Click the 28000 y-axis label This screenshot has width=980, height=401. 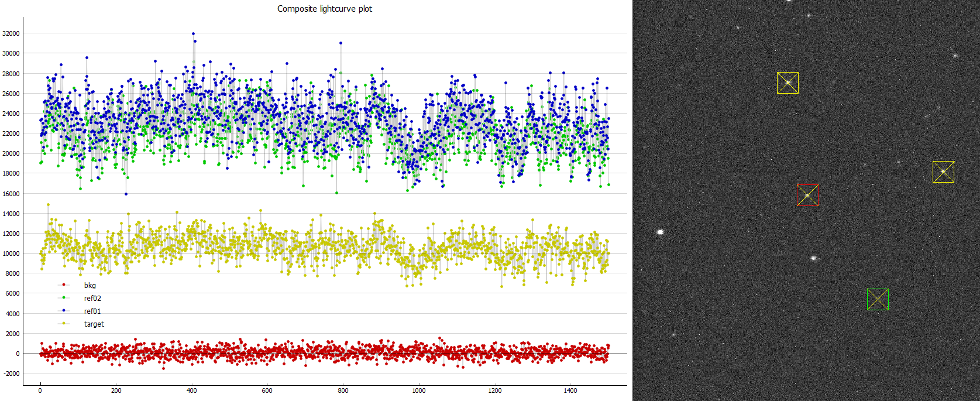click(11, 74)
